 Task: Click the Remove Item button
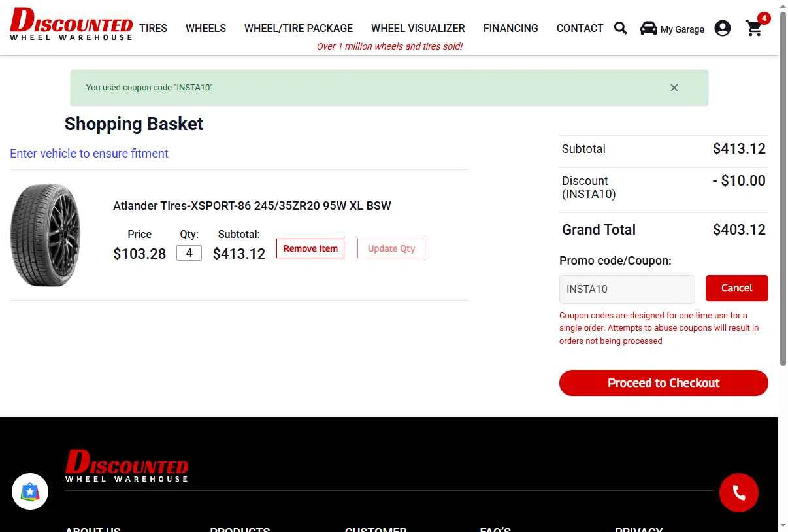310,248
